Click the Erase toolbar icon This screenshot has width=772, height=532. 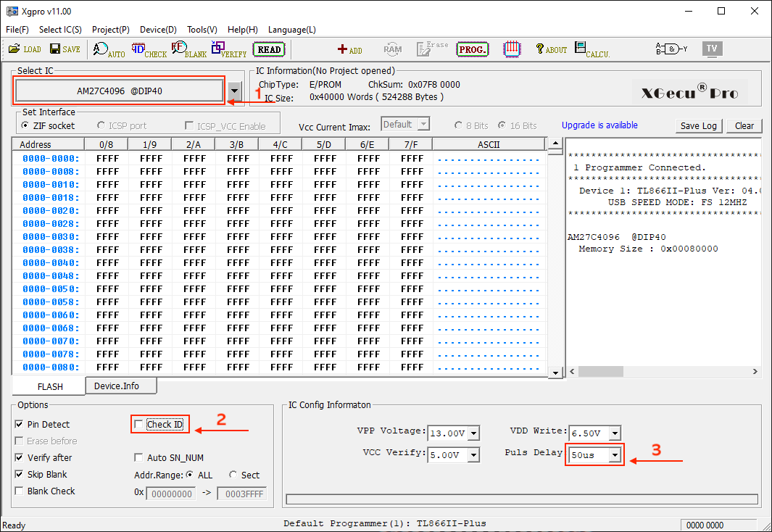[432, 49]
